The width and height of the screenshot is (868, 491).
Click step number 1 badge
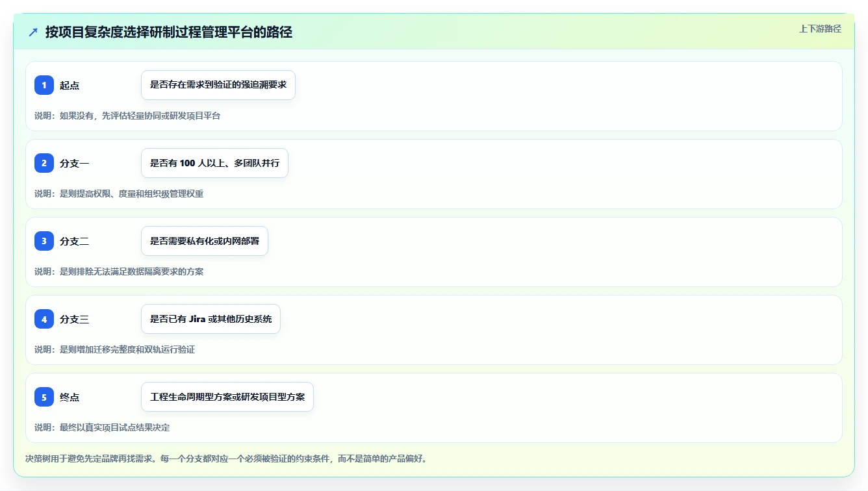44,85
